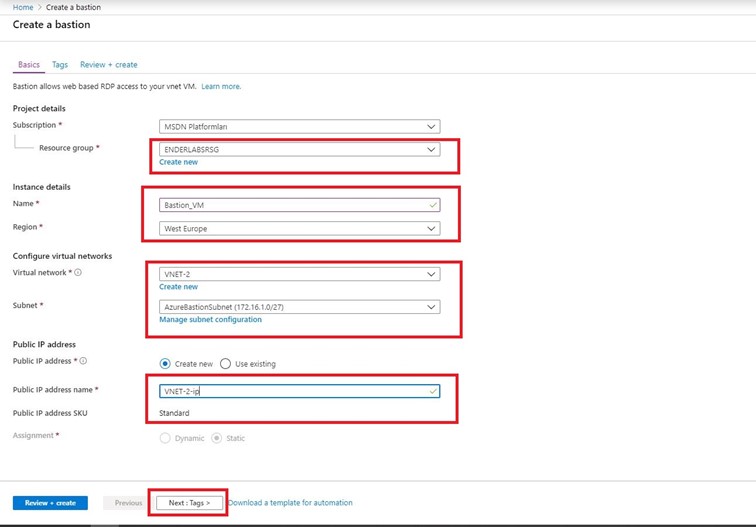
Task: Click the Home breadcrumb link
Action: point(23,7)
